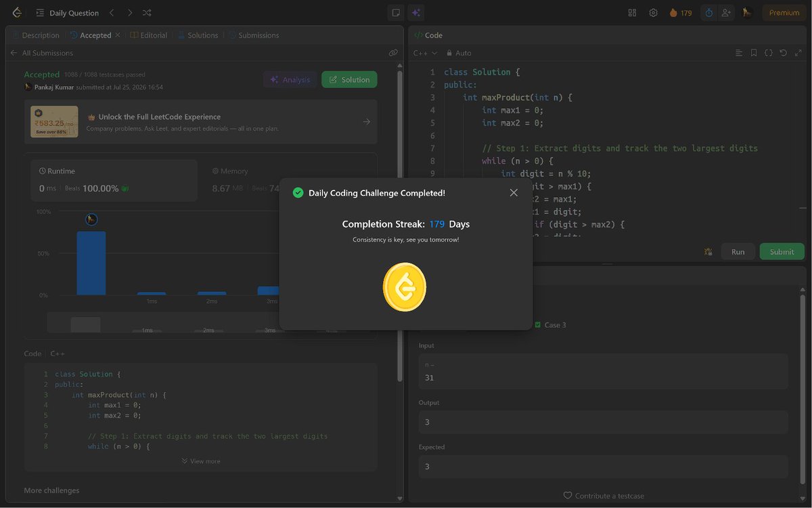
Task: Pick a random question with shuffle icon
Action: pyautogui.click(x=148, y=13)
